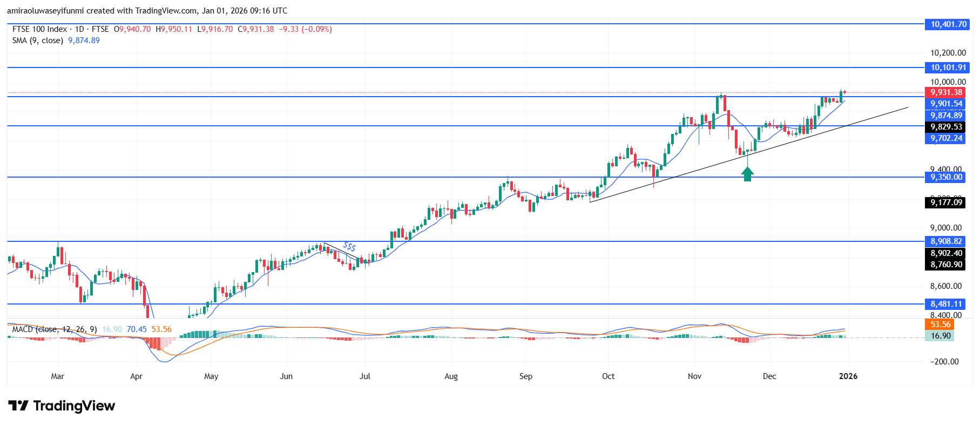Click the $$$ annotation near June highs
This screenshot has width=980, height=426.
[349, 247]
